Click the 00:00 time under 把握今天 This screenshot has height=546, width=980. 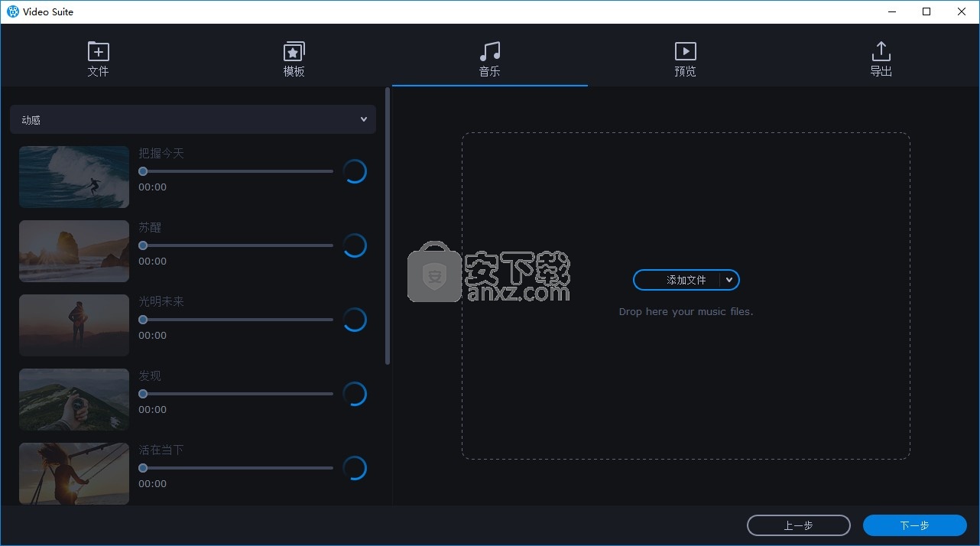point(152,187)
